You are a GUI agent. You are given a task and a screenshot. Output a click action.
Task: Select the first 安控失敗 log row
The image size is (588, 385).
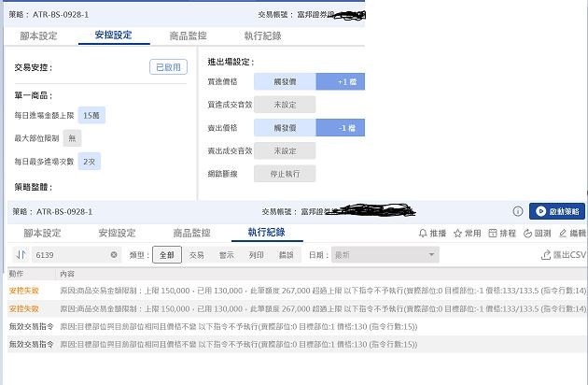(x=297, y=291)
